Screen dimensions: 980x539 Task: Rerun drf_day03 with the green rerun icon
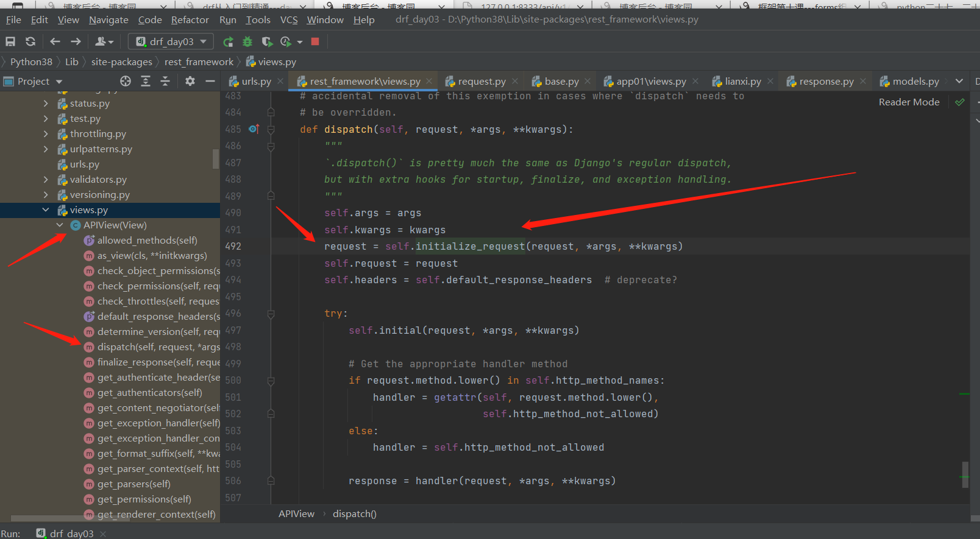click(x=228, y=41)
